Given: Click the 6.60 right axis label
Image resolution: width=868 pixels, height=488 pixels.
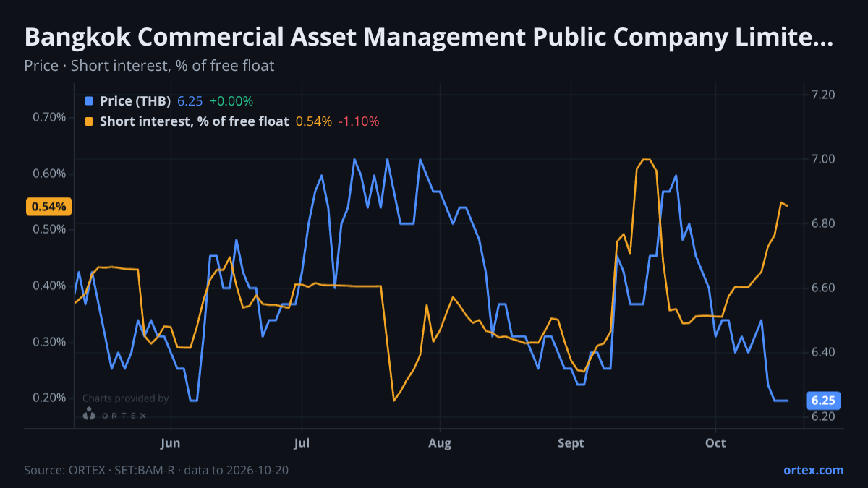Looking at the screenshot, I should point(823,288).
